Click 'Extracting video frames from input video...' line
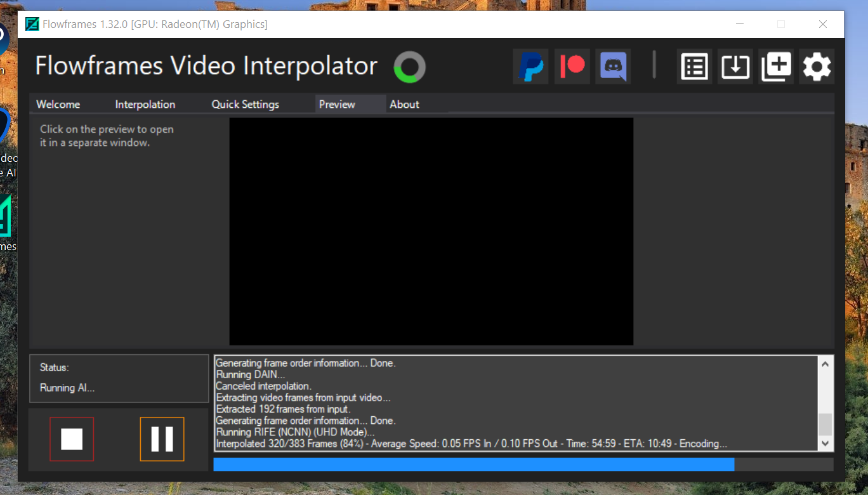Image resolution: width=868 pixels, height=495 pixels. point(303,398)
